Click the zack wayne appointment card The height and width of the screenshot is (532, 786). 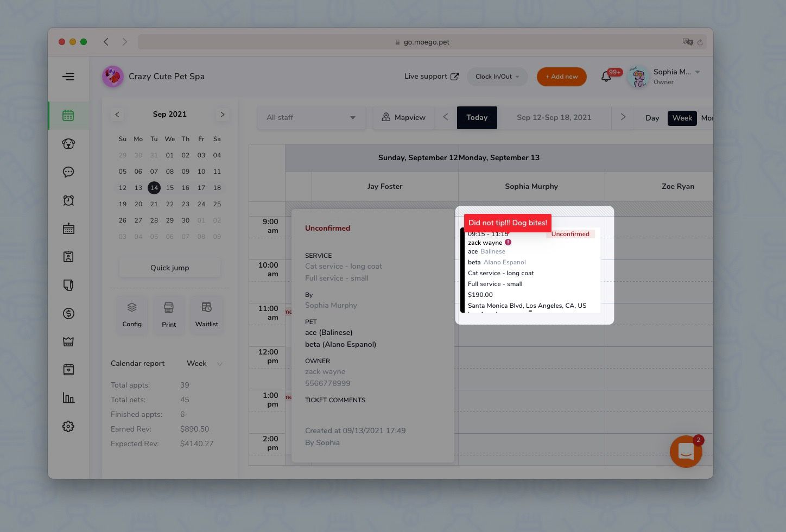click(531, 270)
